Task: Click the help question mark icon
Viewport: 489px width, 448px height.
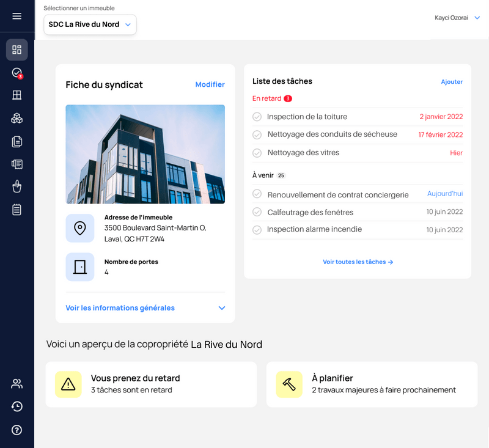Action: 17,429
